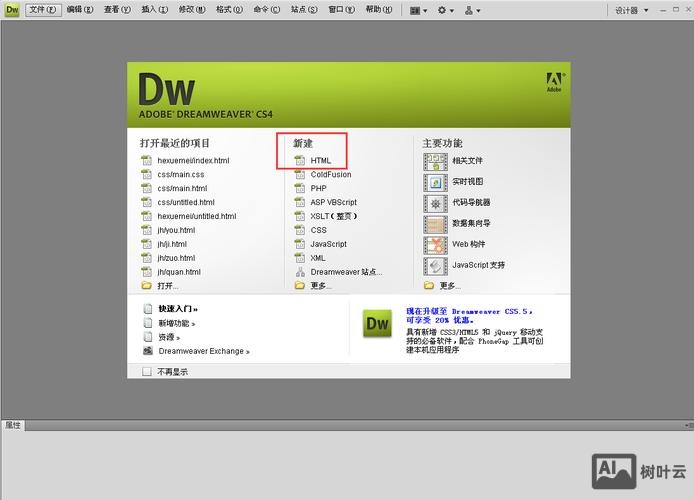Viewport: 694px width, 500px height.
Task: Click the 相关文件 feature icon
Action: (x=436, y=162)
